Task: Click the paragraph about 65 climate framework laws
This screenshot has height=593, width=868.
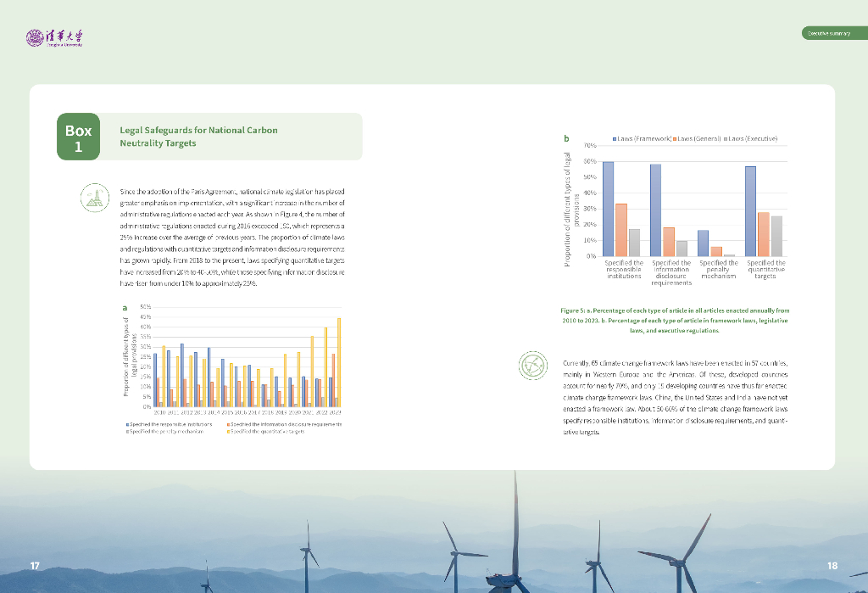Action: (675, 397)
